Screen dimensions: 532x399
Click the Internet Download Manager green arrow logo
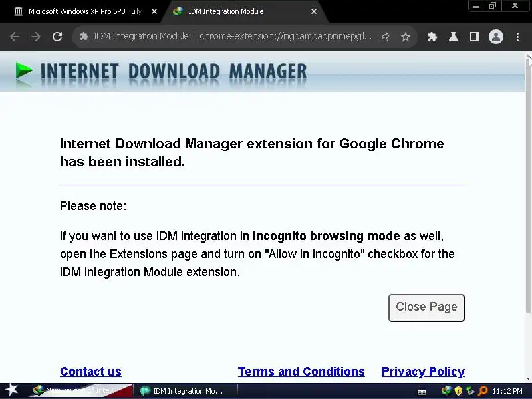(x=24, y=71)
